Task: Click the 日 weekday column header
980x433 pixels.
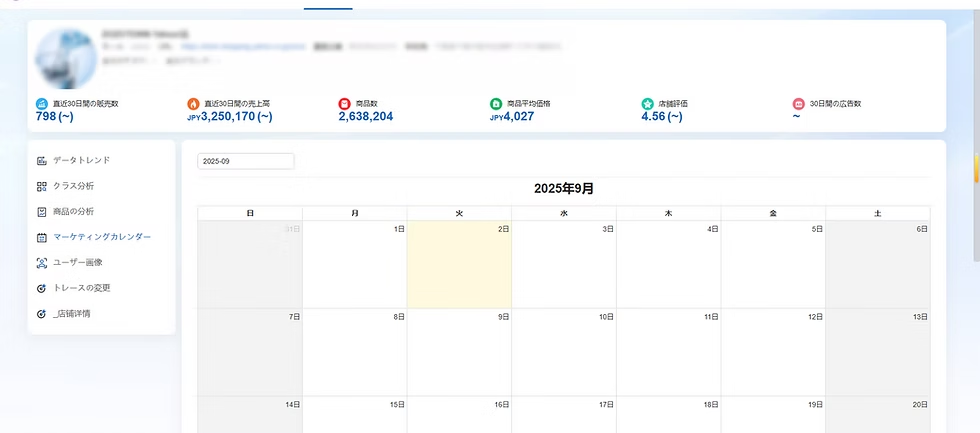Action: pyautogui.click(x=250, y=213)
